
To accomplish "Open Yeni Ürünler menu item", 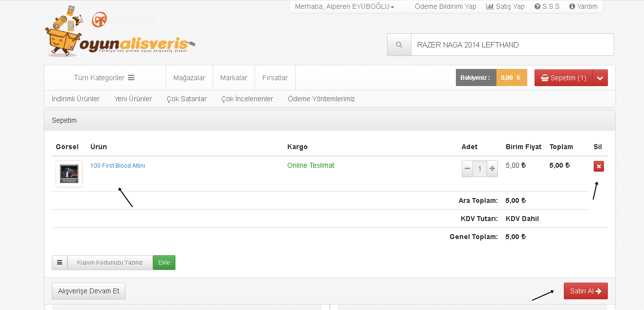I will [133, 99].
